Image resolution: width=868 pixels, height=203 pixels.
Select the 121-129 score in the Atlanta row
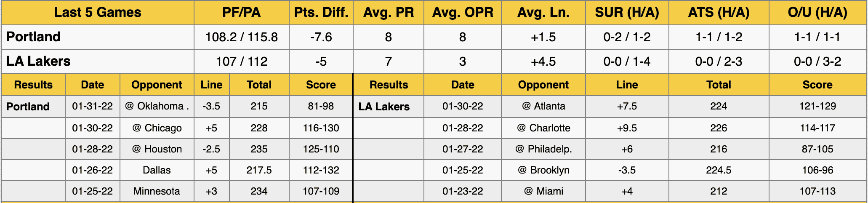point(817,106)
